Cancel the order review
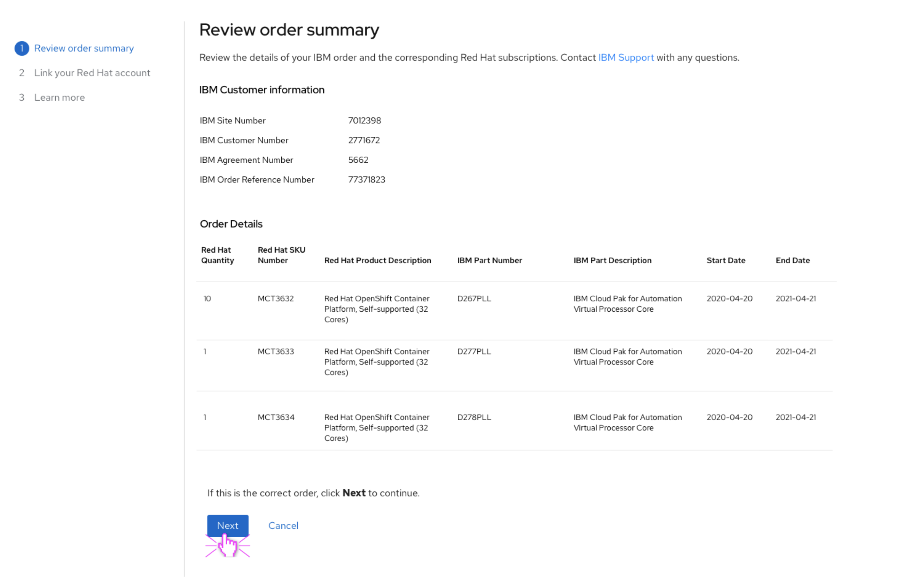 click(283, 525)
